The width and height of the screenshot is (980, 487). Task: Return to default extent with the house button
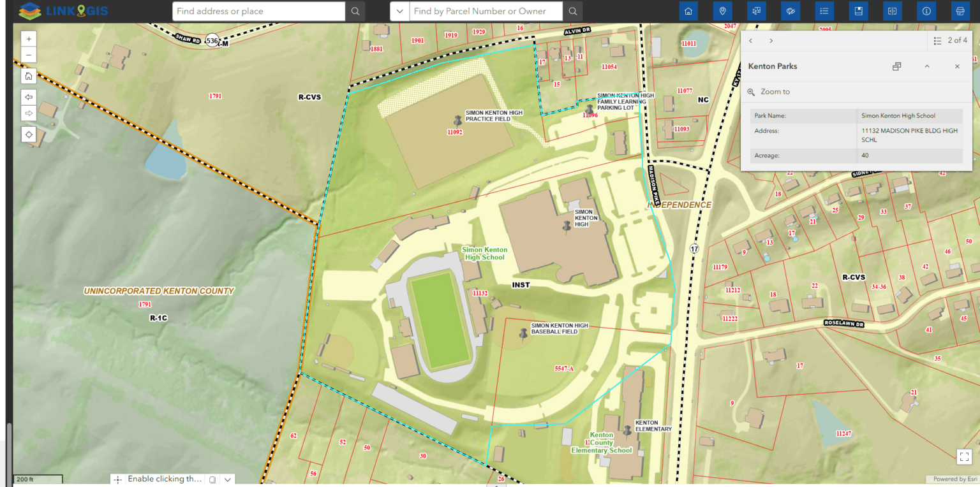click(x=28, y=75)
